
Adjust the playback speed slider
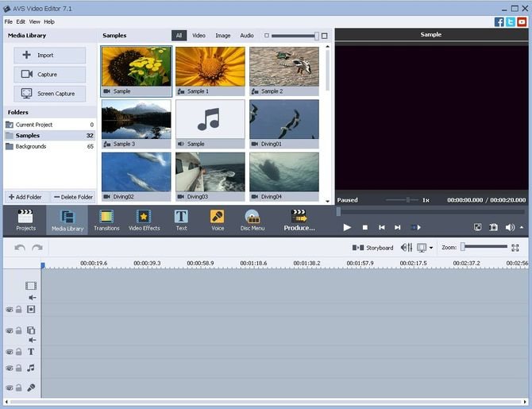(402, 200)
